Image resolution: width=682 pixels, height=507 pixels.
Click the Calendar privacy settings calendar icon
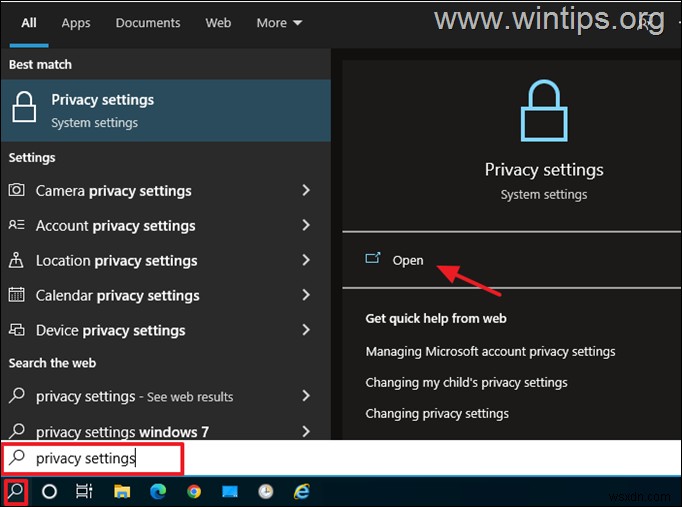17,295
